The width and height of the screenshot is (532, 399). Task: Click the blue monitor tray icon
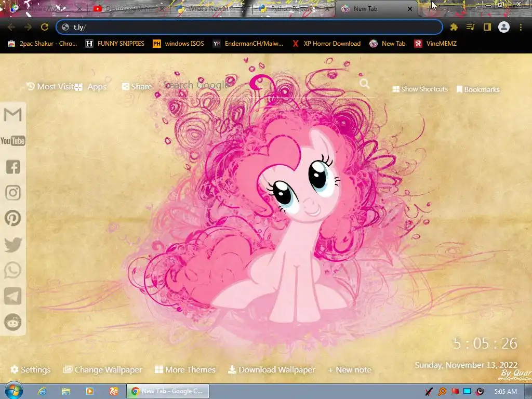click(467, 392)
